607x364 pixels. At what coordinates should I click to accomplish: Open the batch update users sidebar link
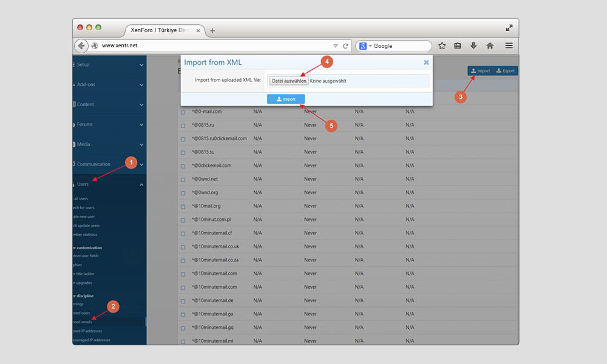tap(86, 226)
